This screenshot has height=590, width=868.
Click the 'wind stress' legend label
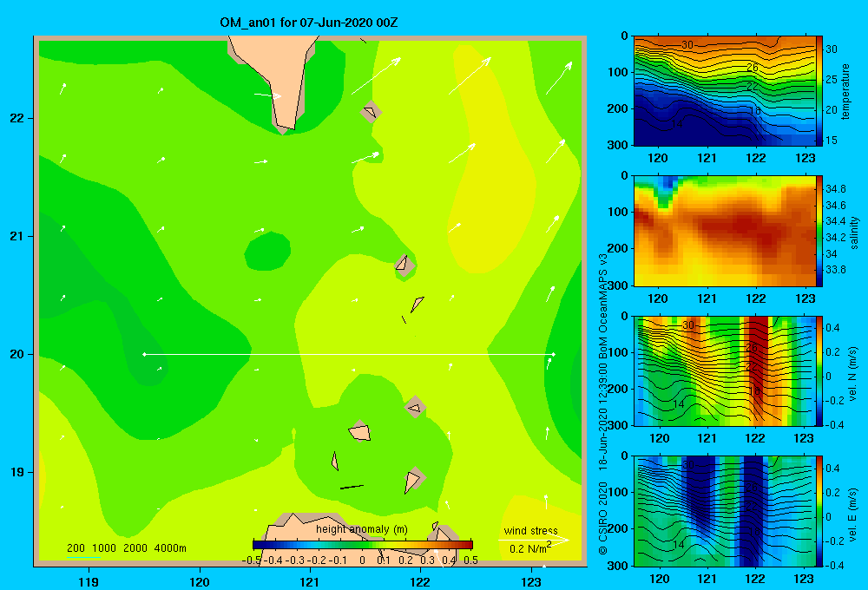[531, 530]
